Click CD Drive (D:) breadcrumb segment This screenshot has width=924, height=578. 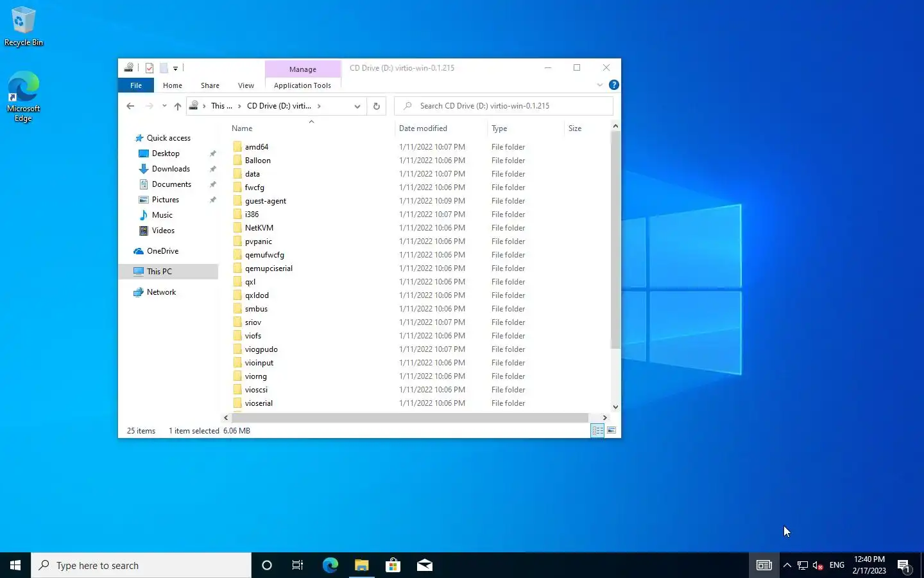pos(279,106)
